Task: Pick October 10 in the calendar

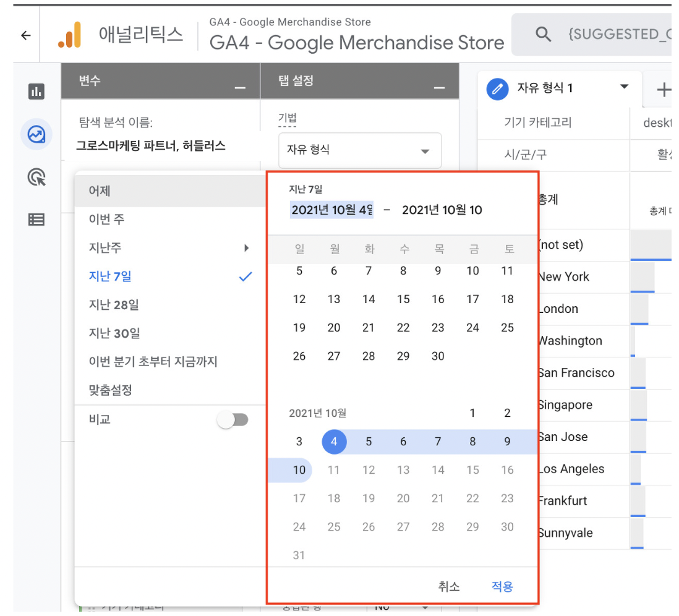Action: coord(299,470)
